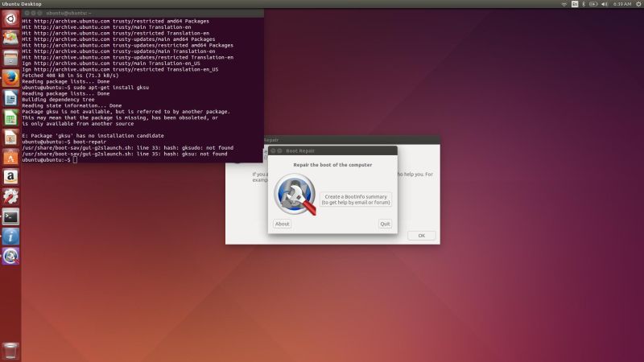
Task: Click the blue info dialog launcher icon
Action: pyautogui.click(x=10, y=237)
